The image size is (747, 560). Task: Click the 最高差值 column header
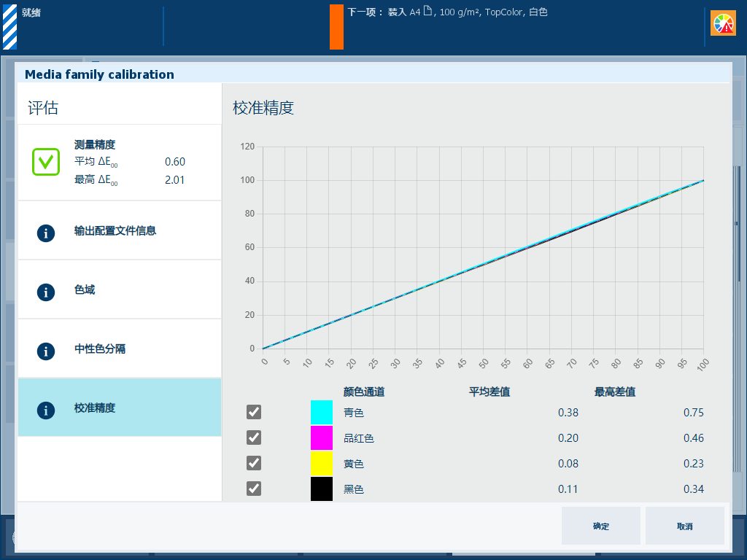point(614,392)
